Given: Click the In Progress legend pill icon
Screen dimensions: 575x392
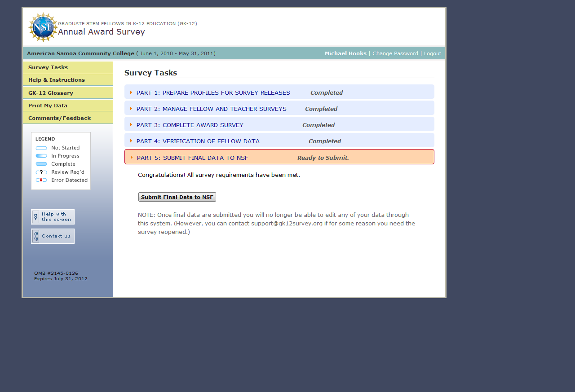Looking at the screenshot, I should pyautogui.click(x=41, y=156).
